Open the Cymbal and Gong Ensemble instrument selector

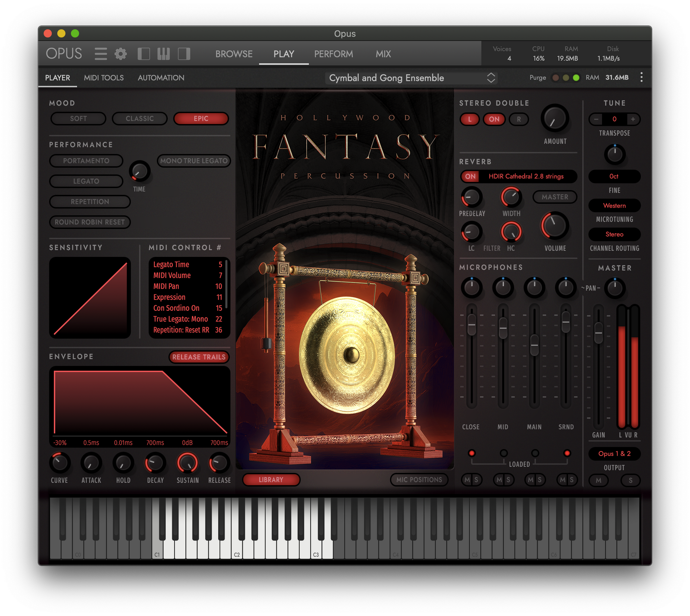(x=411, y=78)
